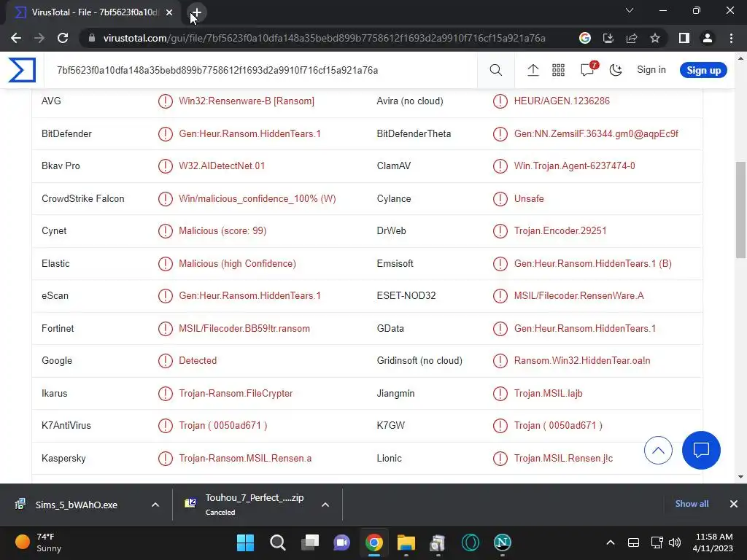Bookmark this page with the star icon
This screenshot has width=747, height=560.
pos(655,38)
